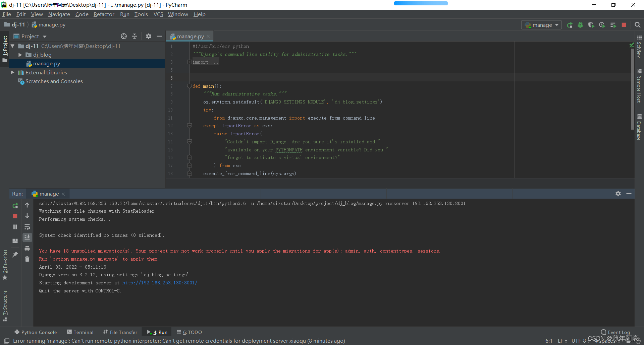Toggle the Database side panel
Viewport: 644px width, 345px height.
639,127
